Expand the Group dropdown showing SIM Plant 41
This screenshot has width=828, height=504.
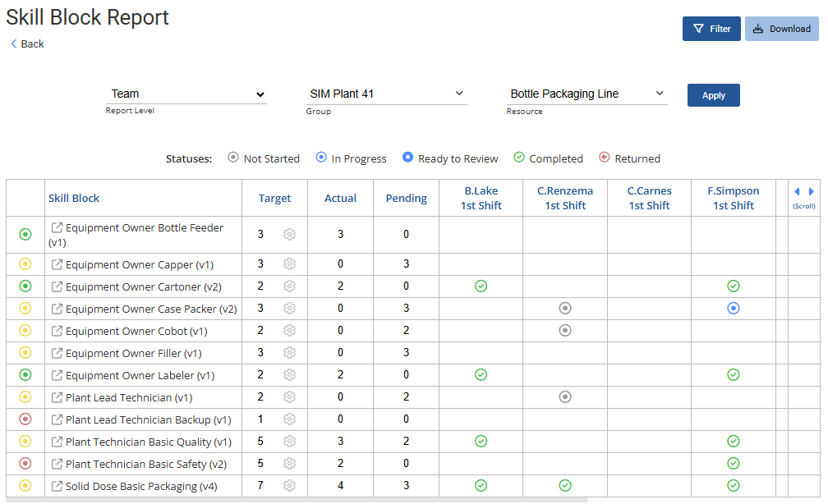(386, 94)
